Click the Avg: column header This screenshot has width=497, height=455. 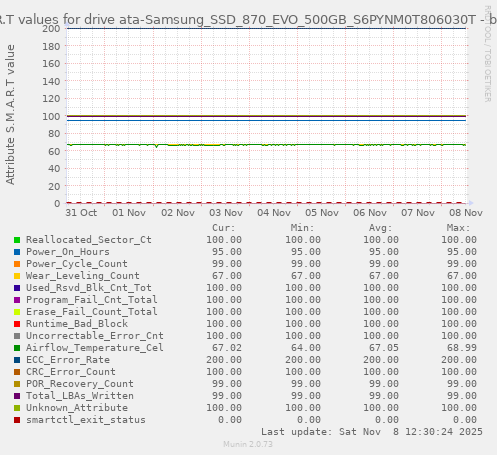click(380, 228)
